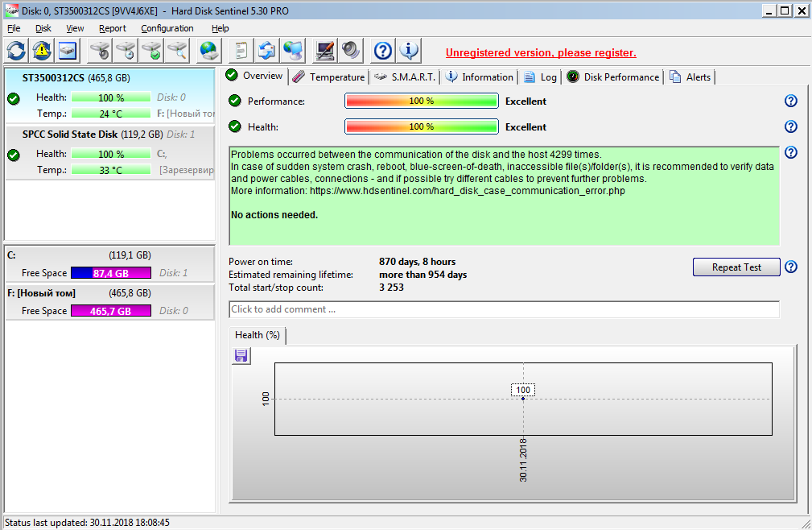This screenshot has height=530, width=812.
Task: Click the Performance 100 % gradient bar
Action: point(422,101)
